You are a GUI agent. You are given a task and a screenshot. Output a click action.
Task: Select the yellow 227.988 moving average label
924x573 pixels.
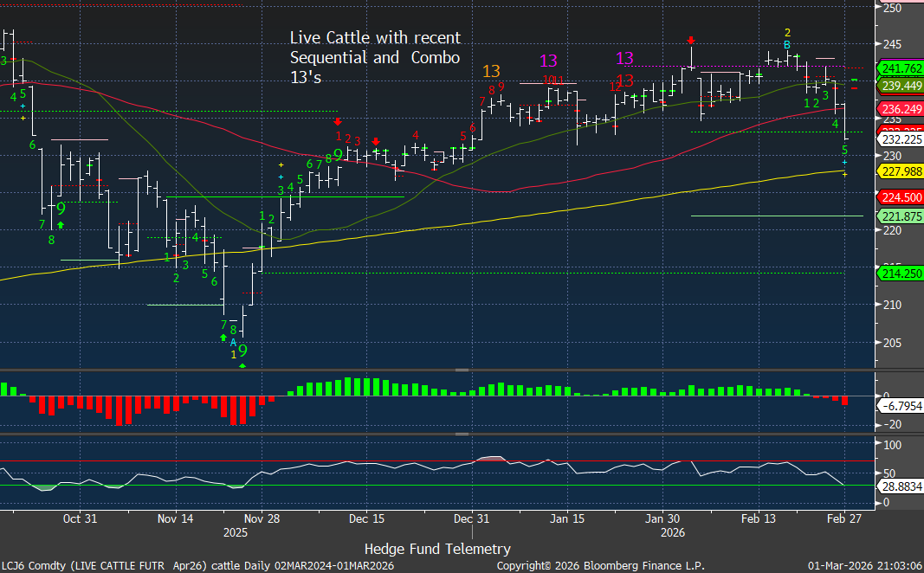click(x=901, y=171)
